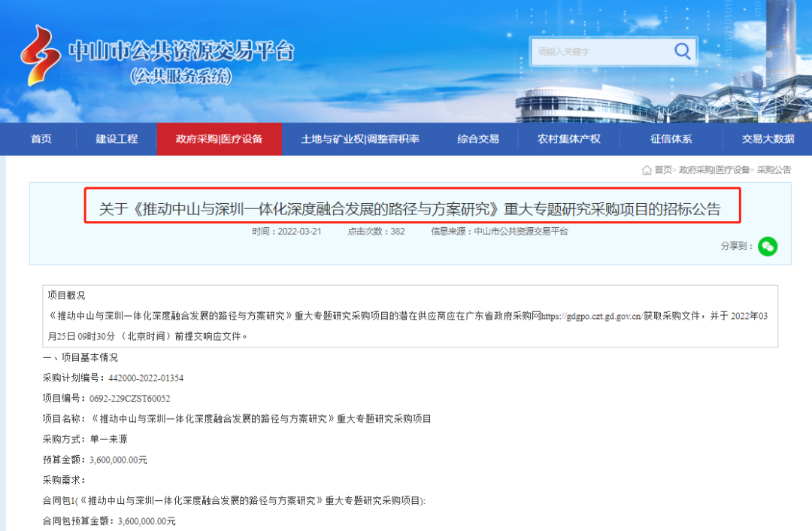Open the 首页 navigation tab
Viewport: 812px width, 531px height.
(x=41, y=139)
